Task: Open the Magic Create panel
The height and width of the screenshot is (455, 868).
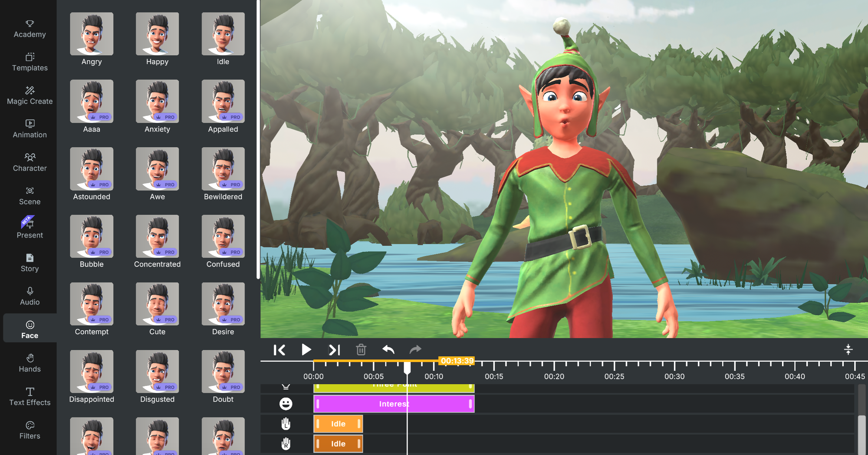Action: coord(30,95)
